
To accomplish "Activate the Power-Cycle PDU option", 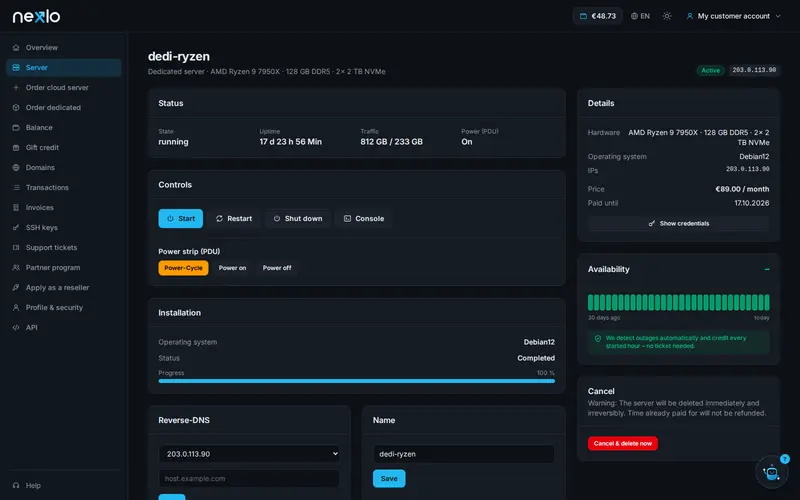I will (x=183, y=268).
